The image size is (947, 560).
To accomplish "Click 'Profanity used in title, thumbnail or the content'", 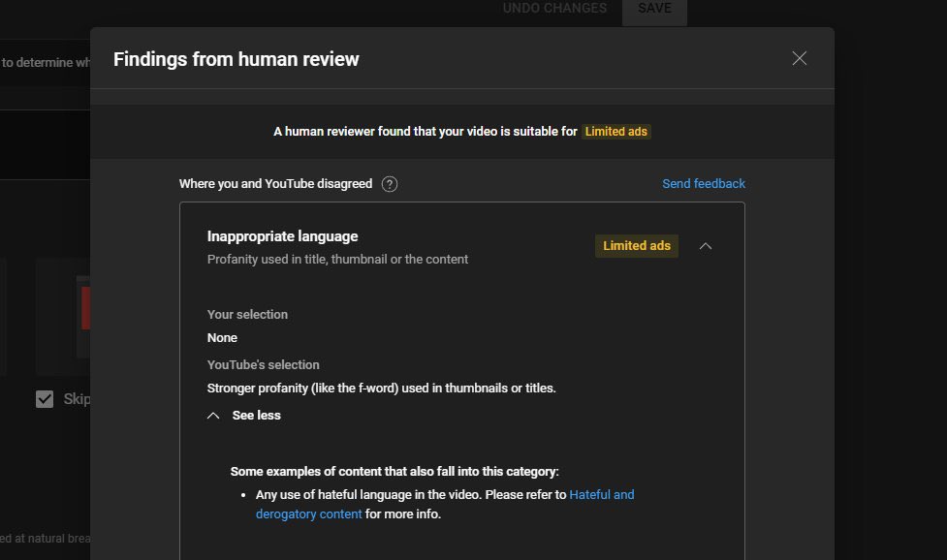I will (337, 260).
